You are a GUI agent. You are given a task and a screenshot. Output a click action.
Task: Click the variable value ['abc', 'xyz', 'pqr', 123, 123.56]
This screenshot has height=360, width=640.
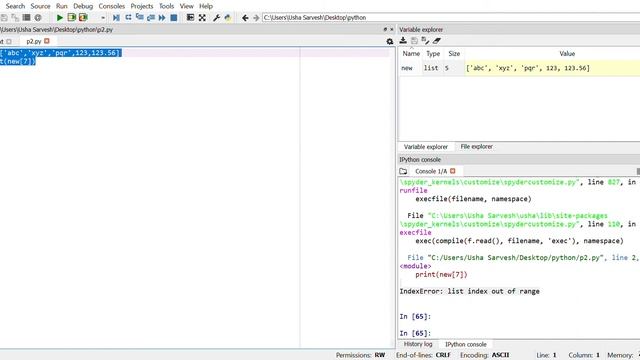pos(528,68)
